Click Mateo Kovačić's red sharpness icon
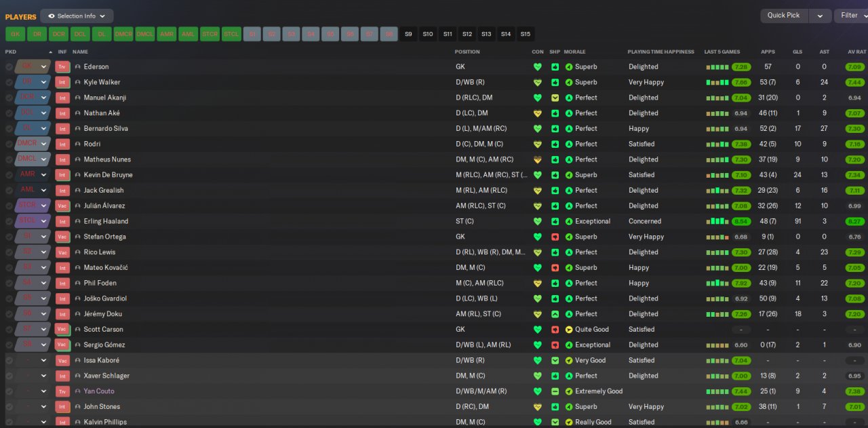868x428 pixels. (555, 268)
